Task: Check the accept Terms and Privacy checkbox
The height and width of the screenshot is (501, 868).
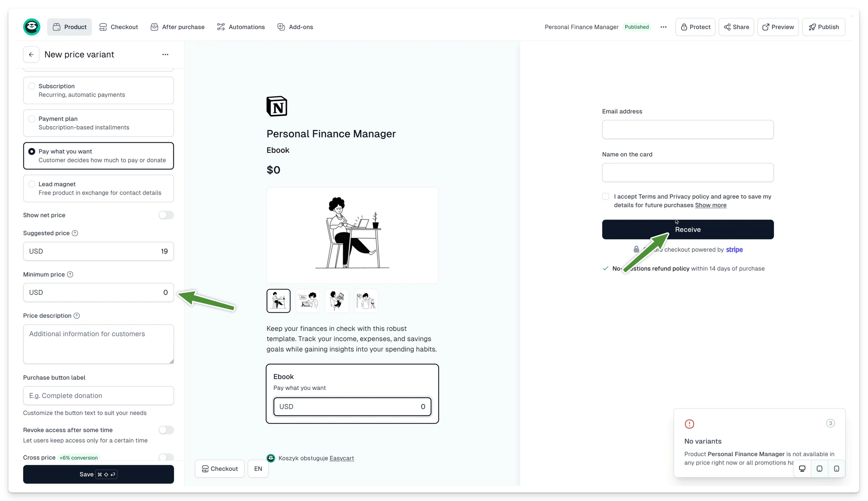Action: 605,197
